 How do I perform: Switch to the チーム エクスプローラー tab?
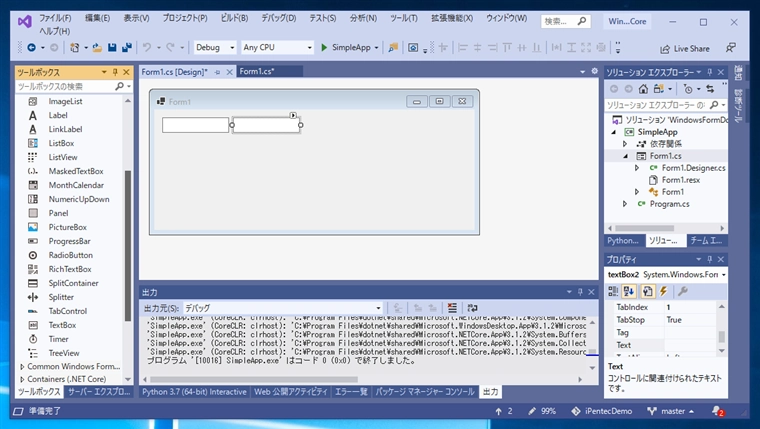pos(706,240)
